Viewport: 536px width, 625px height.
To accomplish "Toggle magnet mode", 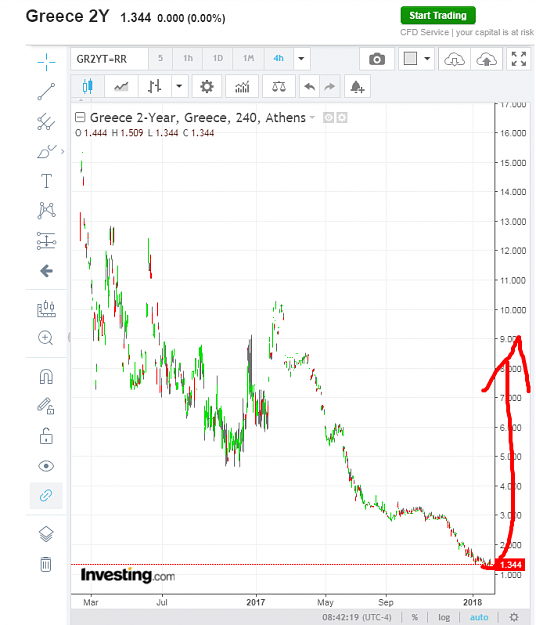I will 46,376.
